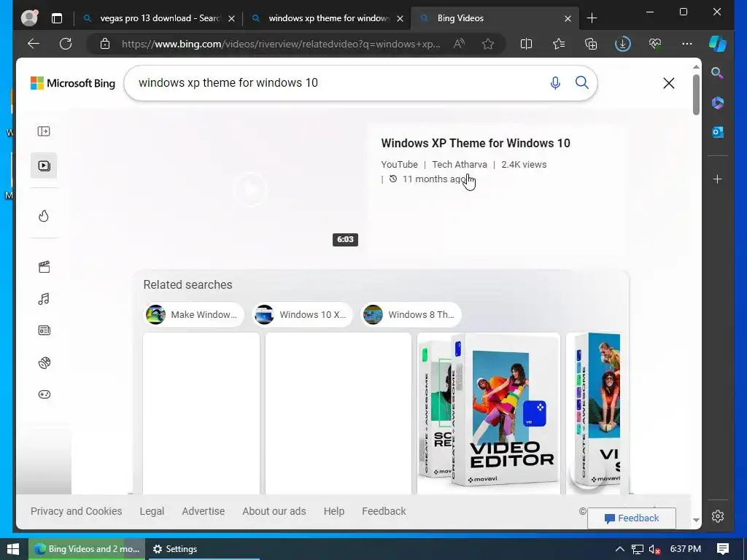Open Movies clapperboard icon
This screenshot has width=747, height=560.
point(44,267)
